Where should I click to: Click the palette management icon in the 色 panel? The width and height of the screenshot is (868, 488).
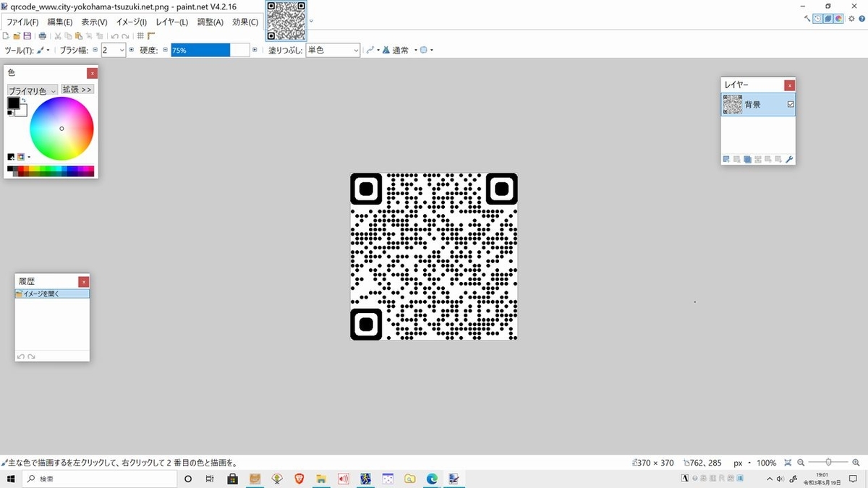tap(21, 156)
